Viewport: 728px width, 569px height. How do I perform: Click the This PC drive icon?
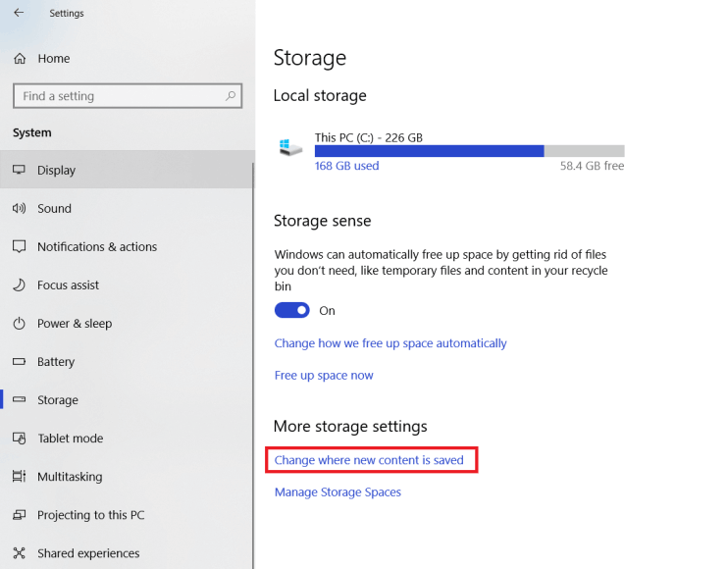tap(290, 147)
